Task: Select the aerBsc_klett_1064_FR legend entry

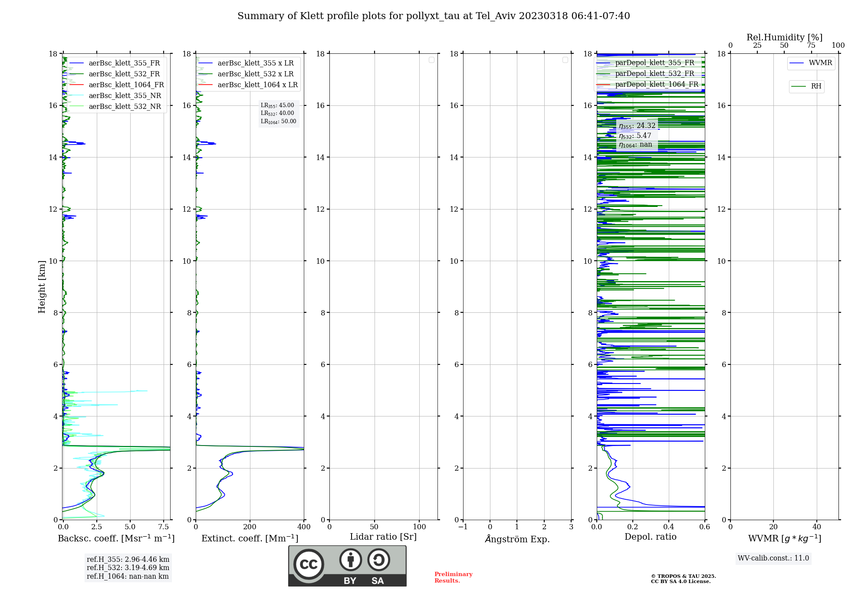Action: pyautogui.click(x=116, y=85)
